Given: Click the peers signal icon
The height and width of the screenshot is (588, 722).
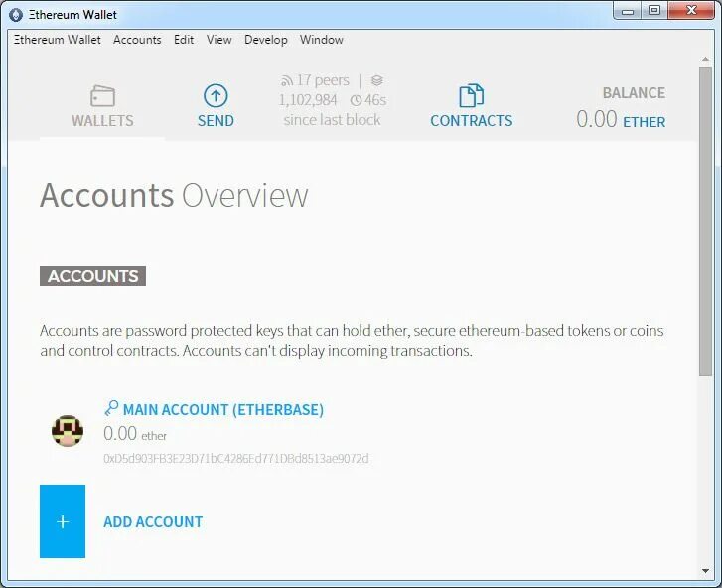Looking at the screenshot, I should 286,81.
